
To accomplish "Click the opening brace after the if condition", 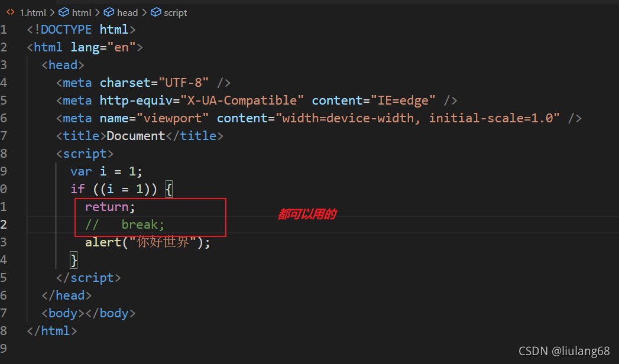I will coord(168,189).
